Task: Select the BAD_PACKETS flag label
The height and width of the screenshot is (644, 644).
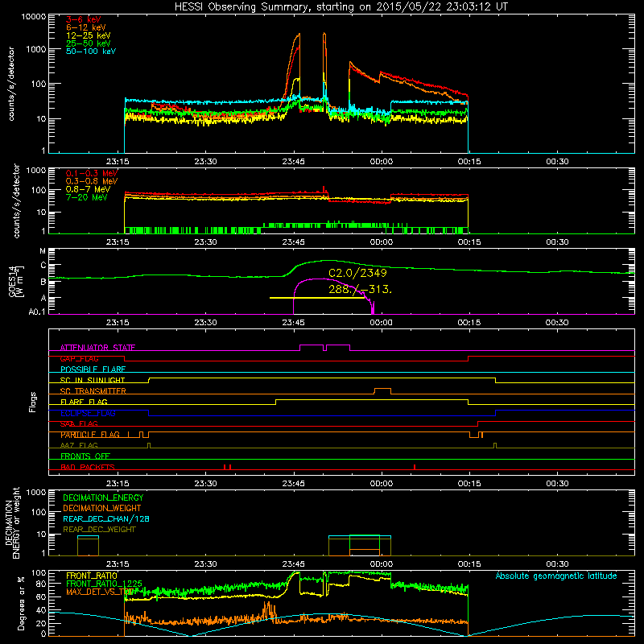Action: (88, 467)
